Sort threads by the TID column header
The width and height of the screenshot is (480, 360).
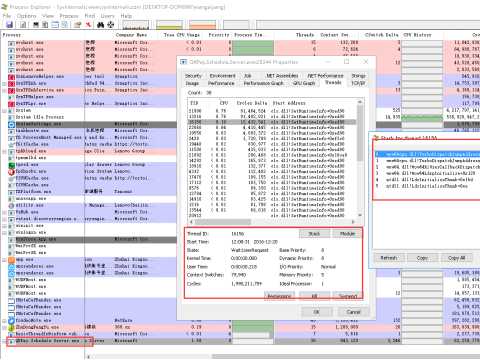pyautogui.click(x=194, y=103)
